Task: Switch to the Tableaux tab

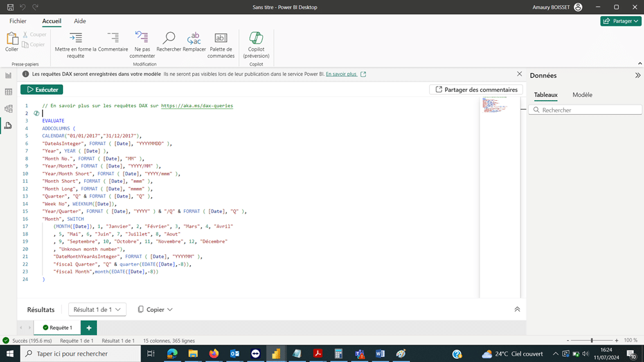Action: click(x=546, y=95)
